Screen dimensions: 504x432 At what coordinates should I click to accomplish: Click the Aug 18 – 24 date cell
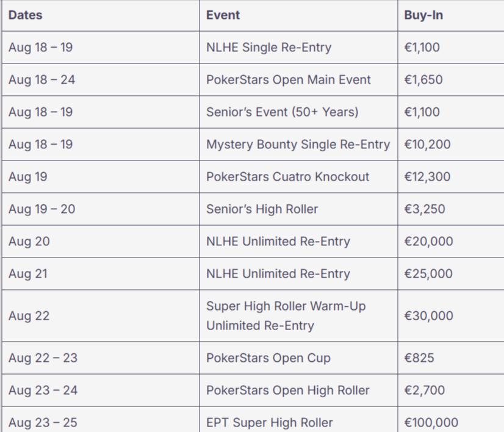click(x=42, y=80)
